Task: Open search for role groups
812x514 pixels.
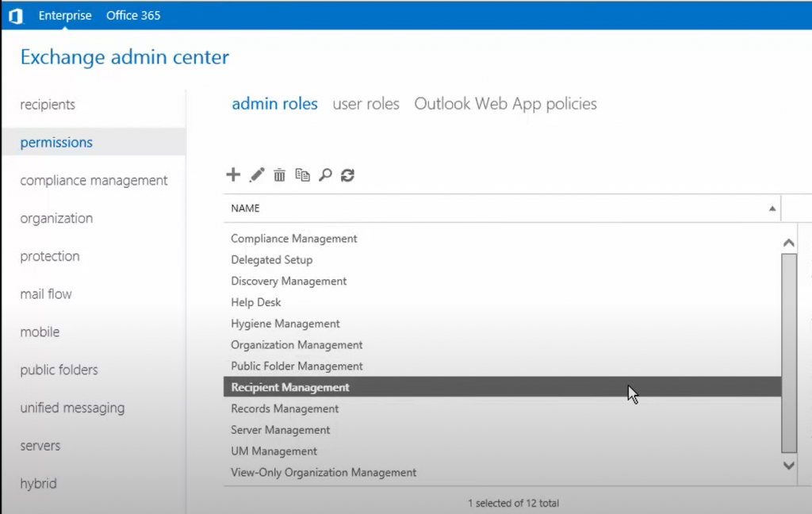Action: point(325,175)
